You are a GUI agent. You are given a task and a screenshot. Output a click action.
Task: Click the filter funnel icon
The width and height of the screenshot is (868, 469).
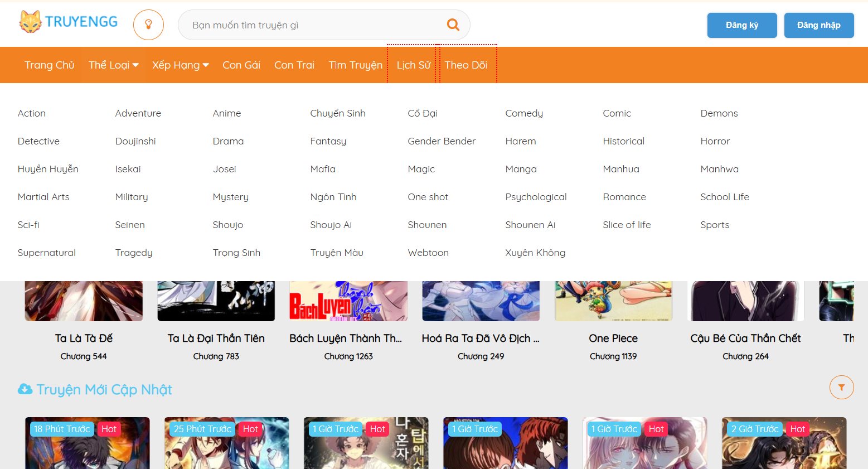click(841, 387)
